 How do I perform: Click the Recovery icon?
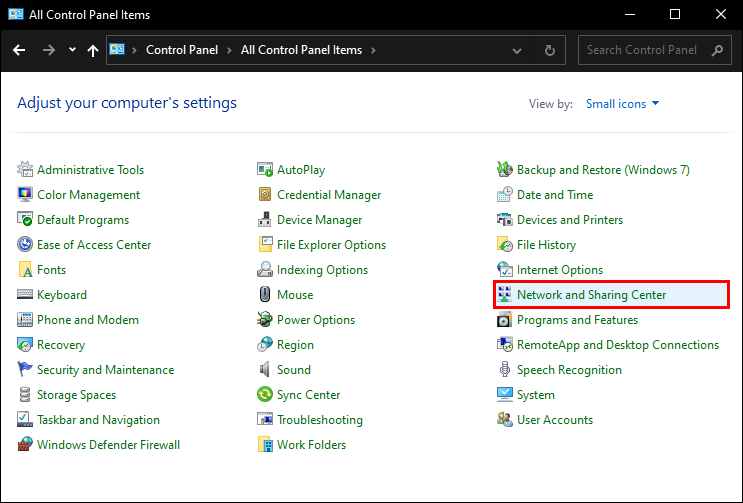(x=25, y=345)
